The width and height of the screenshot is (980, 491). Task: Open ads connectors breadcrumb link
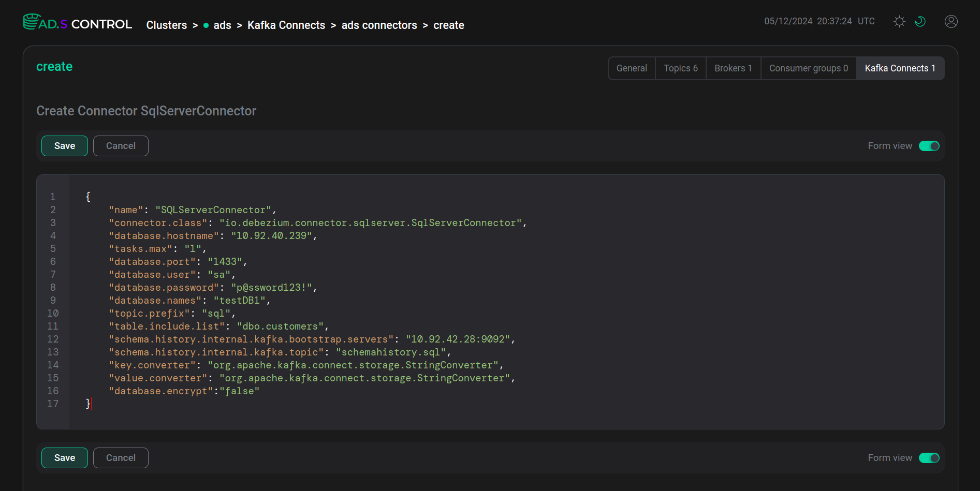pos(379,25)
